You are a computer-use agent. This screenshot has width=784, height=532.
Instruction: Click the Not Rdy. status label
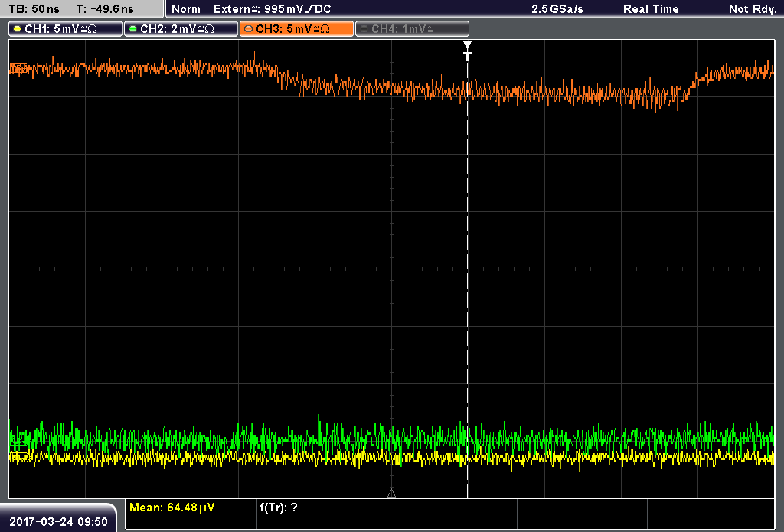pos(752,9)
